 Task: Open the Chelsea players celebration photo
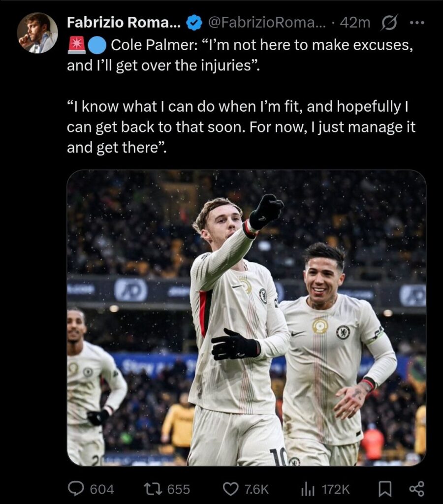[x=246, y=317]
